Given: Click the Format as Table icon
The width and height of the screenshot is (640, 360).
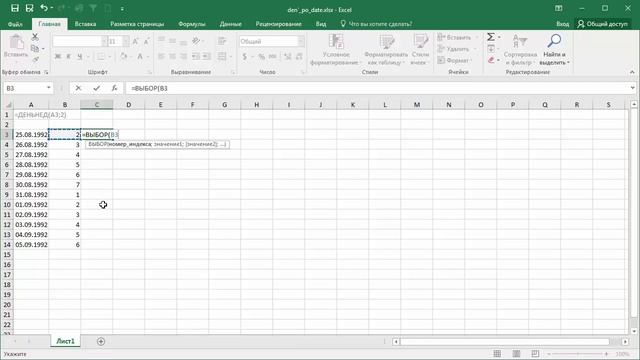Looking at the screenshot, I should tap(386, 50).
